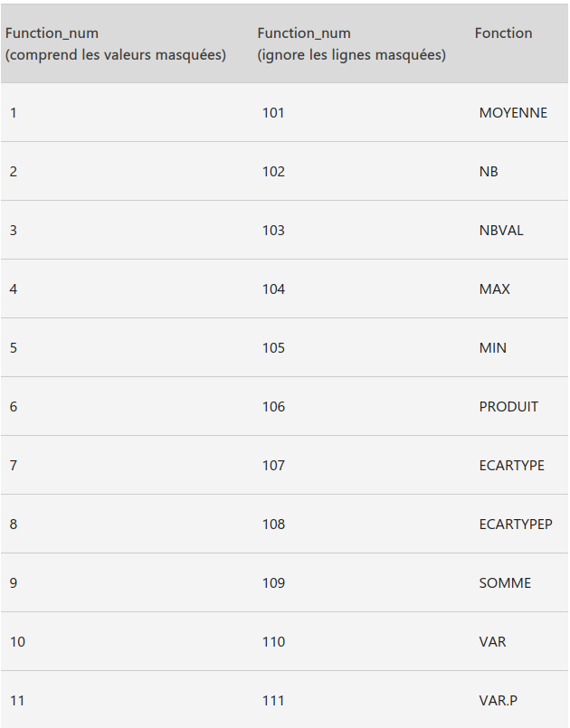Viewport: 570px width, 728px height.
Task: Select the ECARTYPEP function entry
Action: tap(516, 525)
